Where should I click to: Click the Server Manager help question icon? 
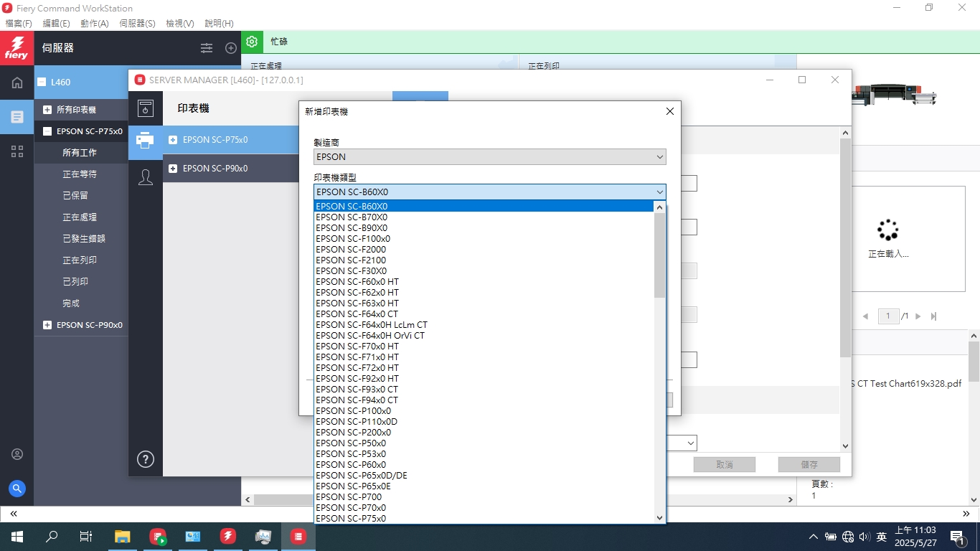click(145, 459)
